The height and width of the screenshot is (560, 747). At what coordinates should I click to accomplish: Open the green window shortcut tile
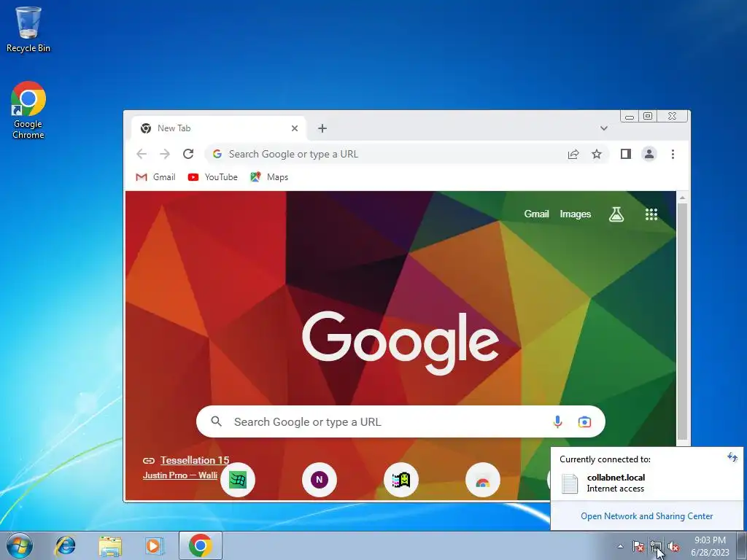point(238,480)
